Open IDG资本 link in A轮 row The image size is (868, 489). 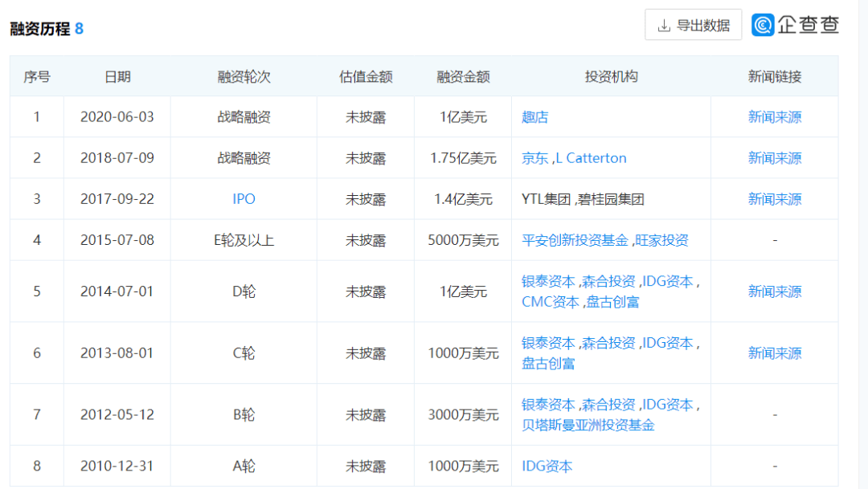tap(547, 467)
